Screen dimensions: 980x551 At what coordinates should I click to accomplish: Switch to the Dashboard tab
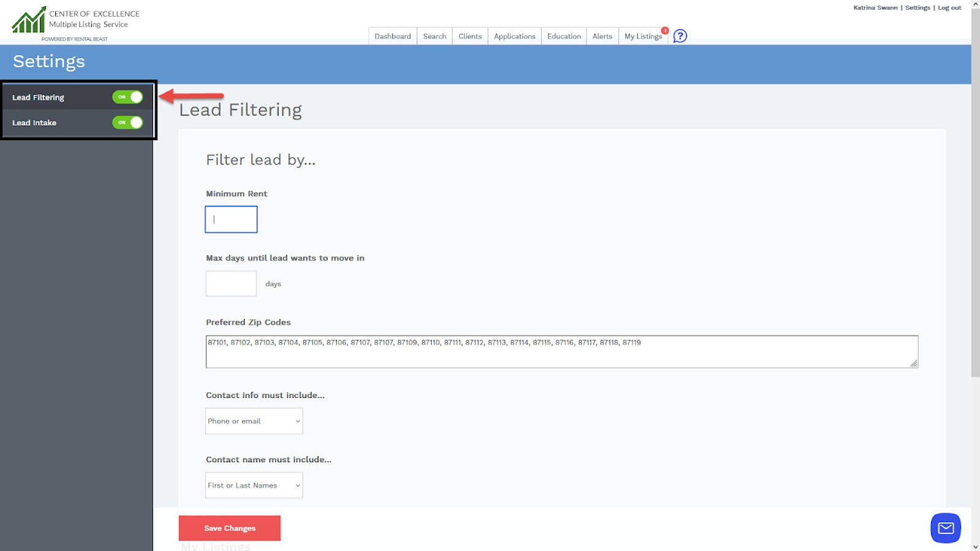[x=392, y=36]
